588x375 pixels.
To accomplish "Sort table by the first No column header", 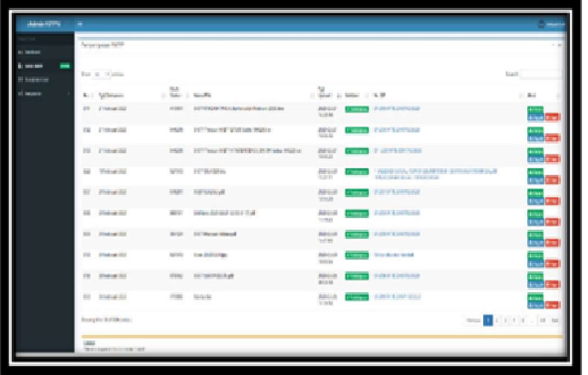I will [87, 95].
